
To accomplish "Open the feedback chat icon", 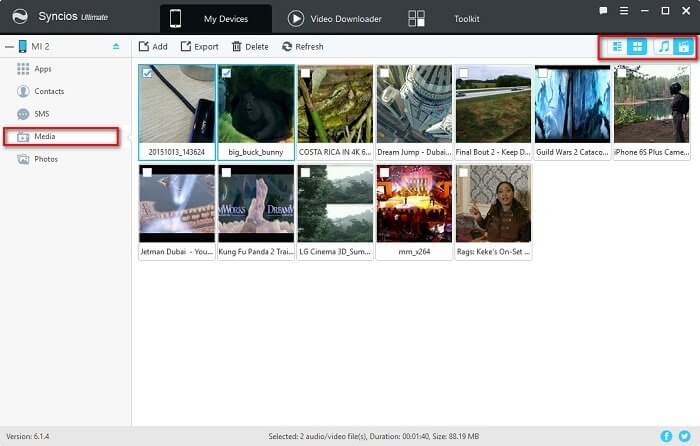I will [x=603, y=11].
